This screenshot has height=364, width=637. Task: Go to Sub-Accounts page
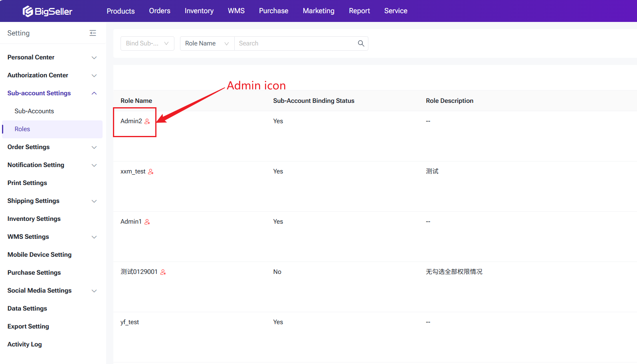click(x=34, y=111)
